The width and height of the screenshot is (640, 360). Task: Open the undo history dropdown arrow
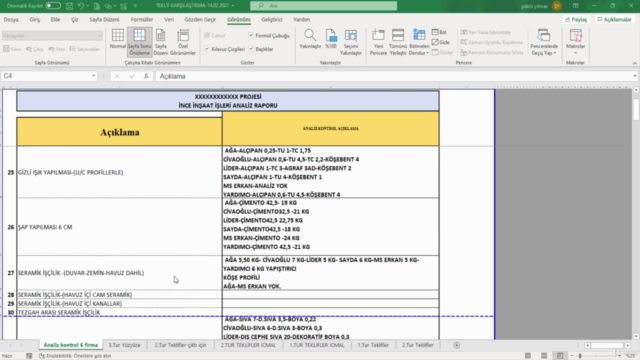88,6
